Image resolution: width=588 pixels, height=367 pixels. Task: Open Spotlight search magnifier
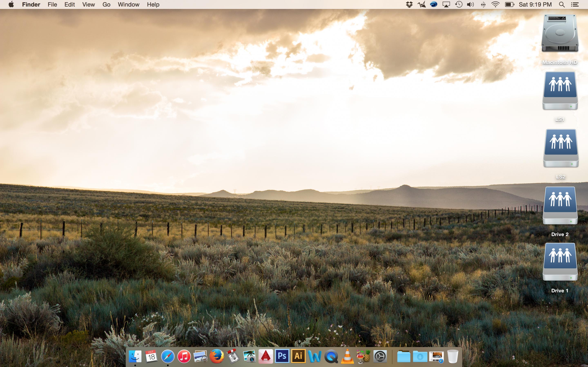pos(562,5)
